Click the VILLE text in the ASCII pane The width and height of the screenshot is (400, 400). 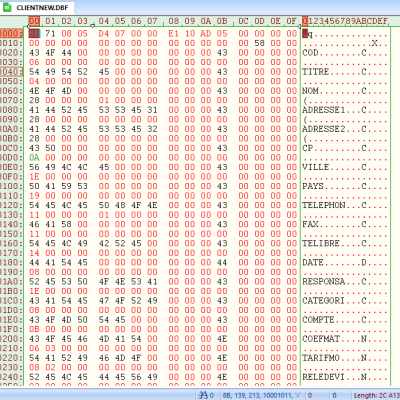click(x=316, y=167)
